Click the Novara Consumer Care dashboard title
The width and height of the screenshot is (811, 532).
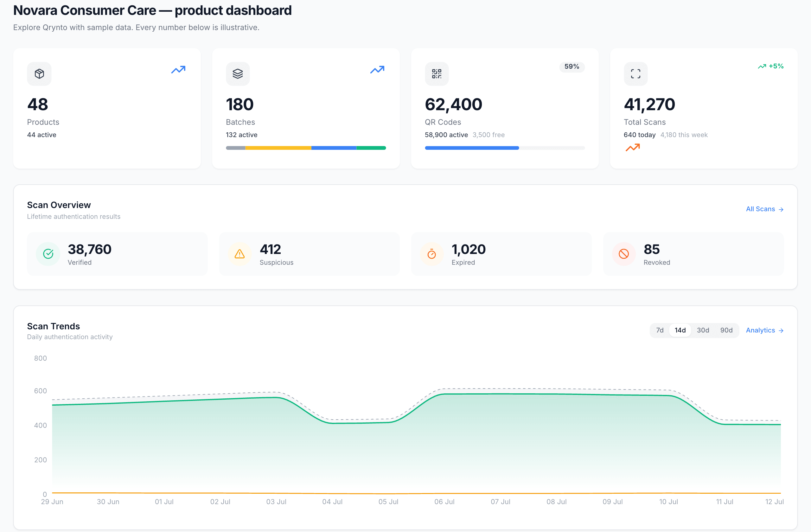pyautogui.click(x=152, y=10)
